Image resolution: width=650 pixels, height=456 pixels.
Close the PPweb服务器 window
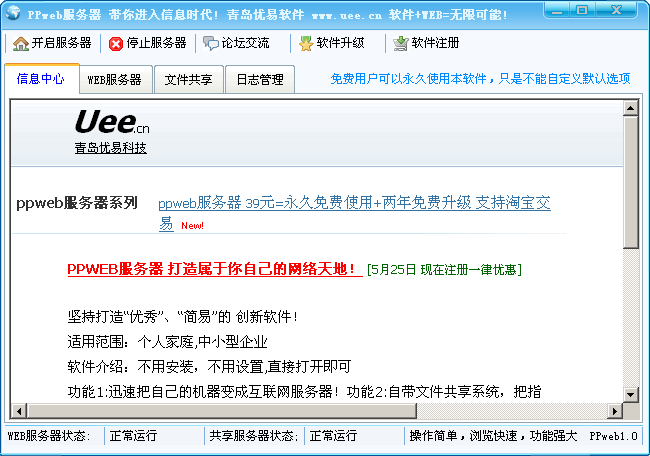point(616,10)
